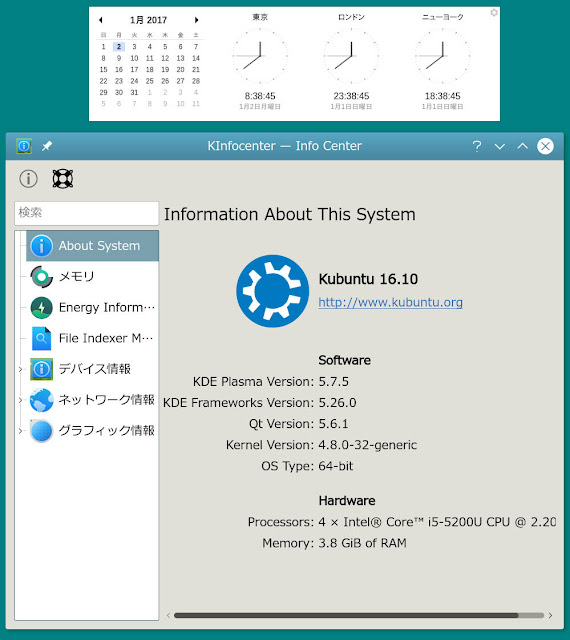Select date 31 in the calendar
This screenshot has width=570, height=640.
[134, 92]
